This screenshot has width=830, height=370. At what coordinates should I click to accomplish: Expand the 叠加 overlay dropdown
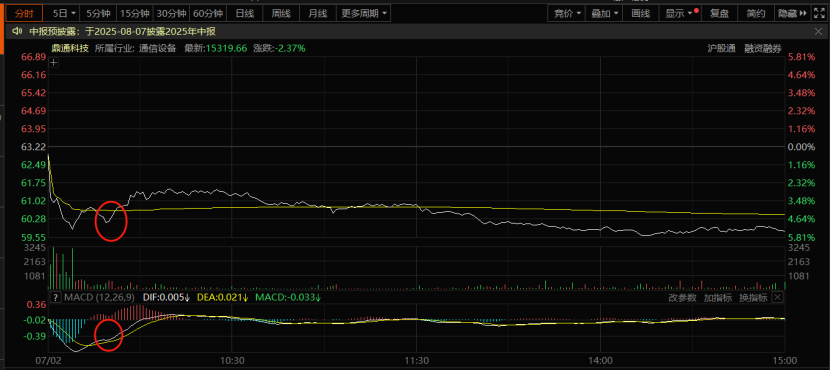604,13
